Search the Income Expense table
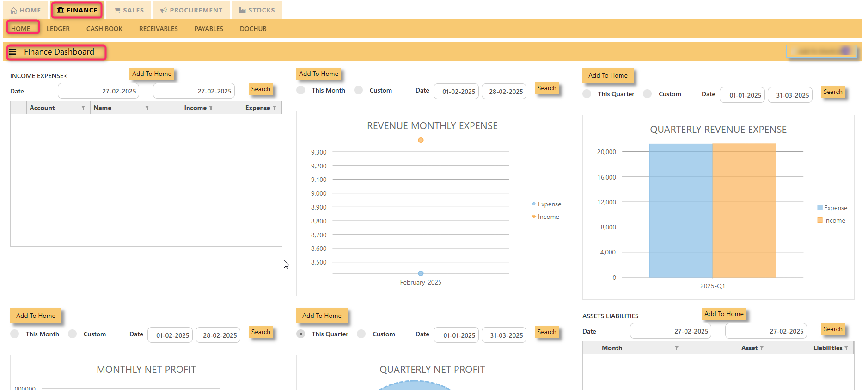The height and width of the screenshot is (390, 868). point(261,89)
